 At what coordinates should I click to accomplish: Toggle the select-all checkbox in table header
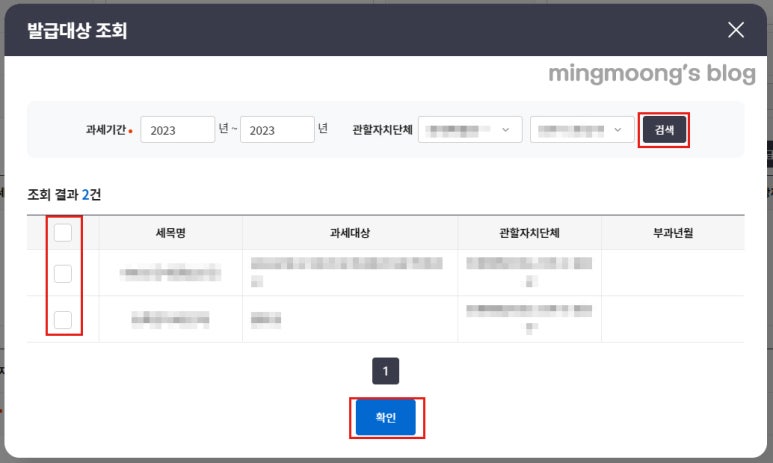(63, 233)
